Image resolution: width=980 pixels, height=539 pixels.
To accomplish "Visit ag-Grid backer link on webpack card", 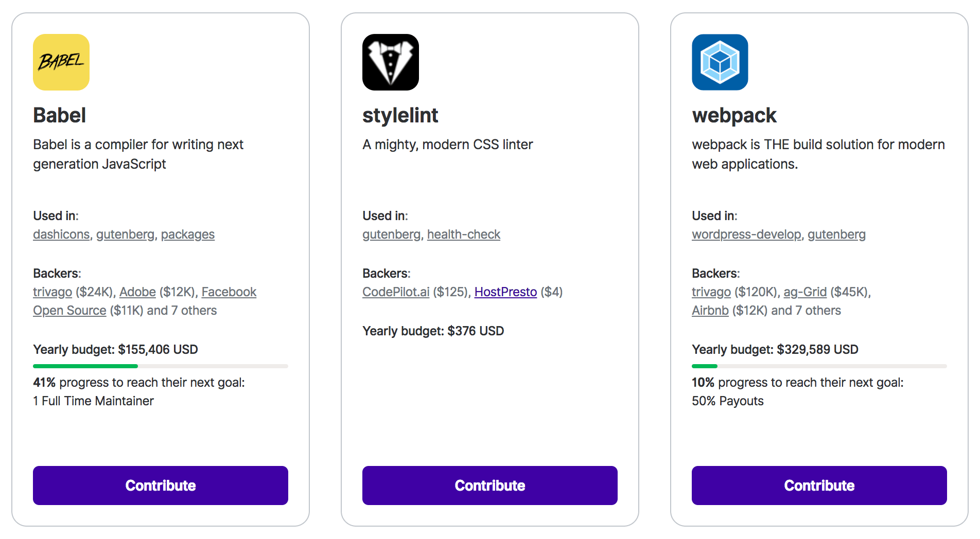I will point(805,292).
